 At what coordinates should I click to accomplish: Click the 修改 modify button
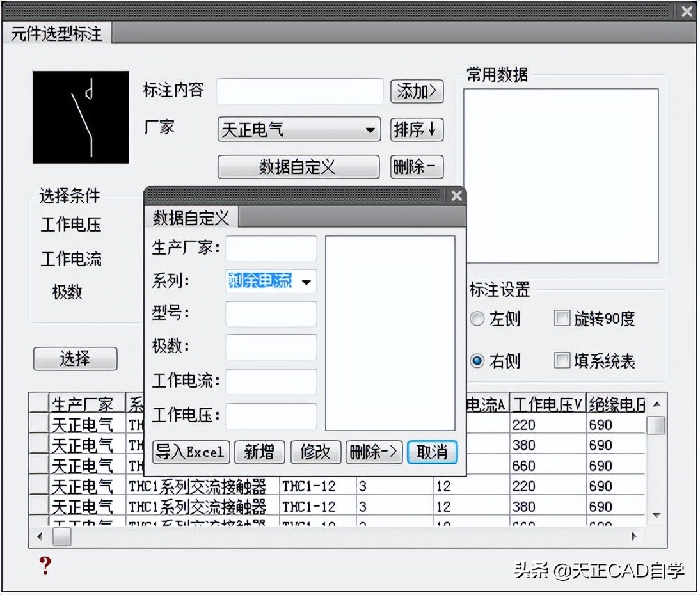pos(315,452)
